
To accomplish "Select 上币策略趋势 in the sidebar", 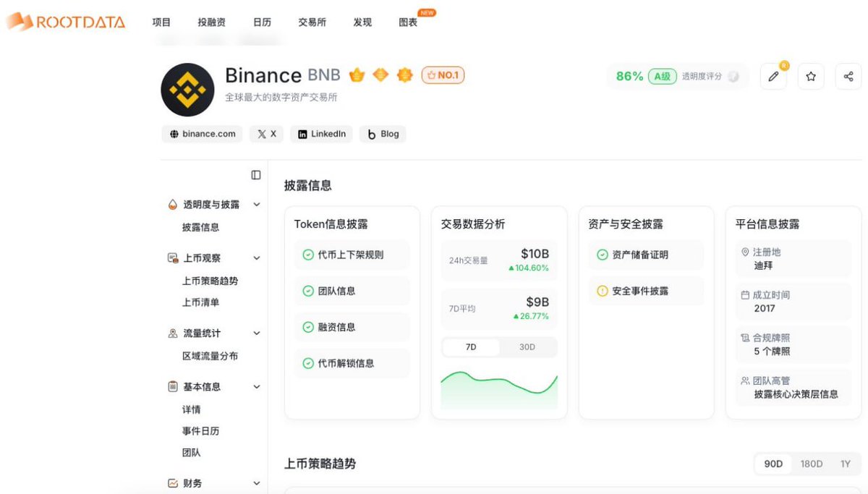I will 210,281.
